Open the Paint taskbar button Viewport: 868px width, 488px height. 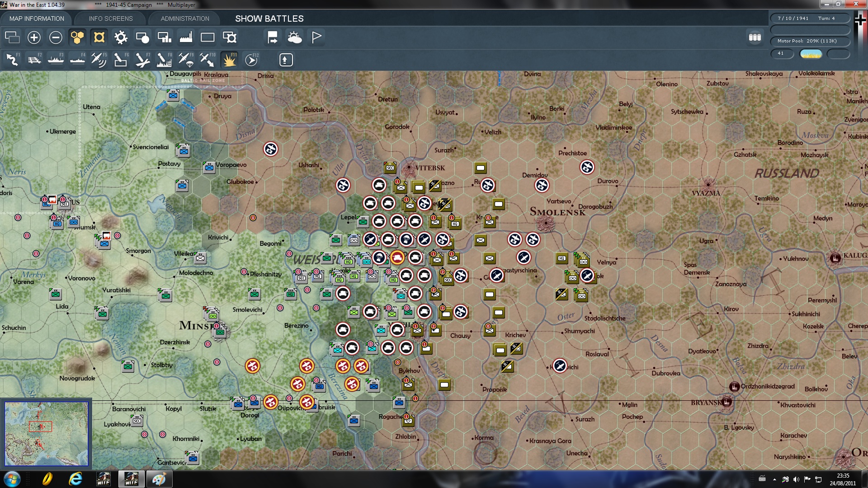[159, 479]
